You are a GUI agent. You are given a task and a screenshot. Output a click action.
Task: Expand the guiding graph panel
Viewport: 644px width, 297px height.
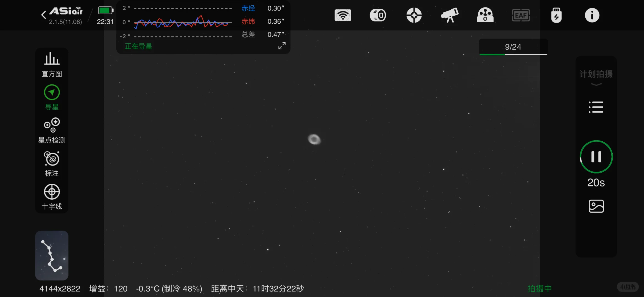pyautogui.click(x=282, y=46)
